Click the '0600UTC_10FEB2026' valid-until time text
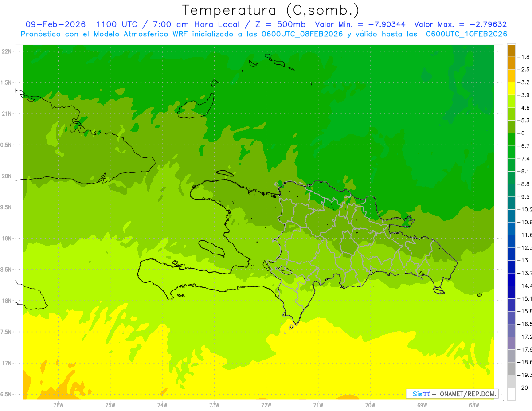This screenshot has height=411, width=532. [466, 34]
